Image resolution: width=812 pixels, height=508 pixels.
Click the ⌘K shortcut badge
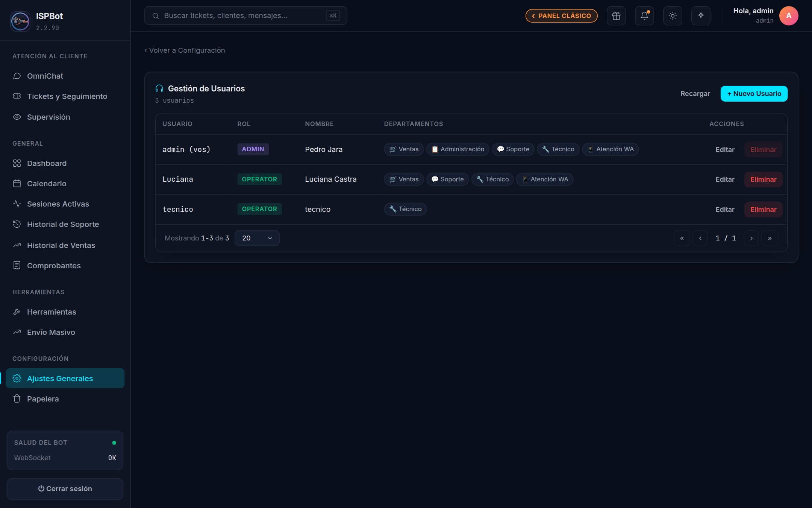tap(333, 16)
